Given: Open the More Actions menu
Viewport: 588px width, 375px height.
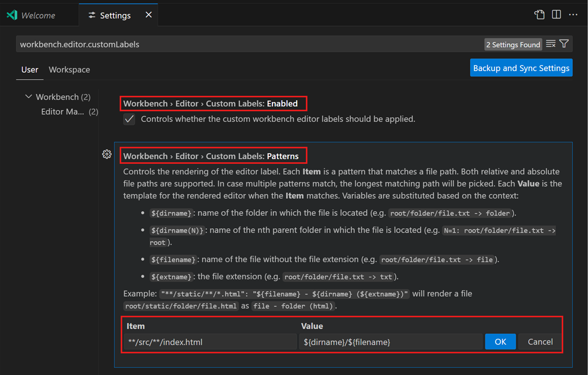Looking at the screenshot, I should (573, 14).
